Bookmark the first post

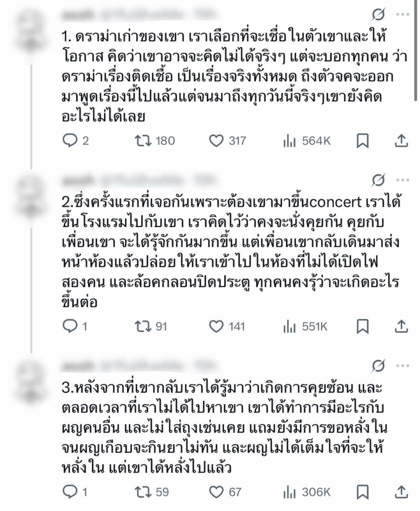tap(363, 141)
